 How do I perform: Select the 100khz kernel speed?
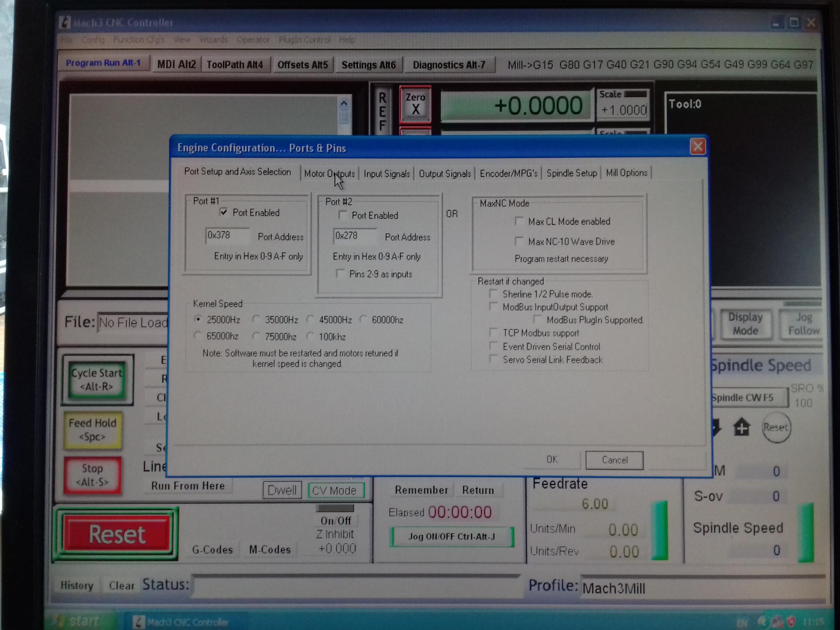[x=310, y=336]
